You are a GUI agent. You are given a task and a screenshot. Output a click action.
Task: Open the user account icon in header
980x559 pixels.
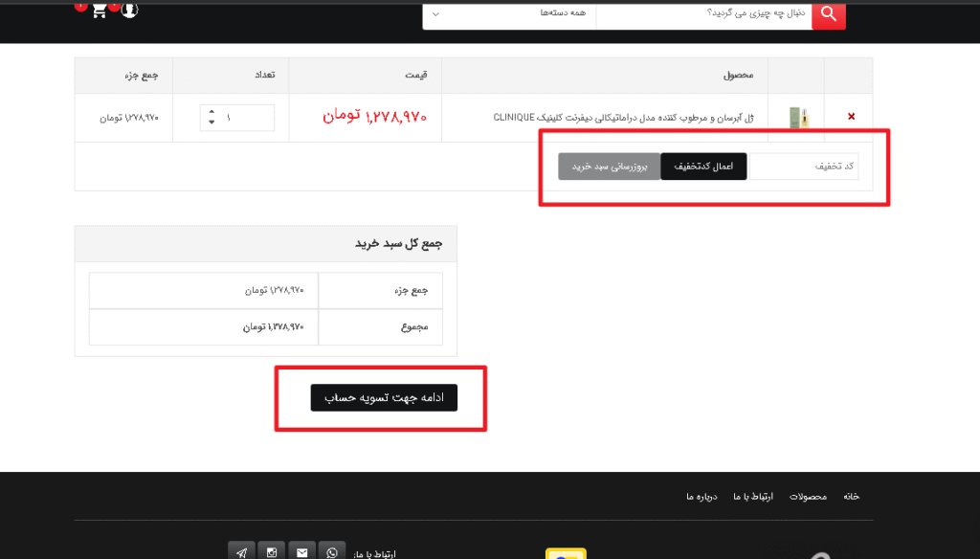(128, 11)
